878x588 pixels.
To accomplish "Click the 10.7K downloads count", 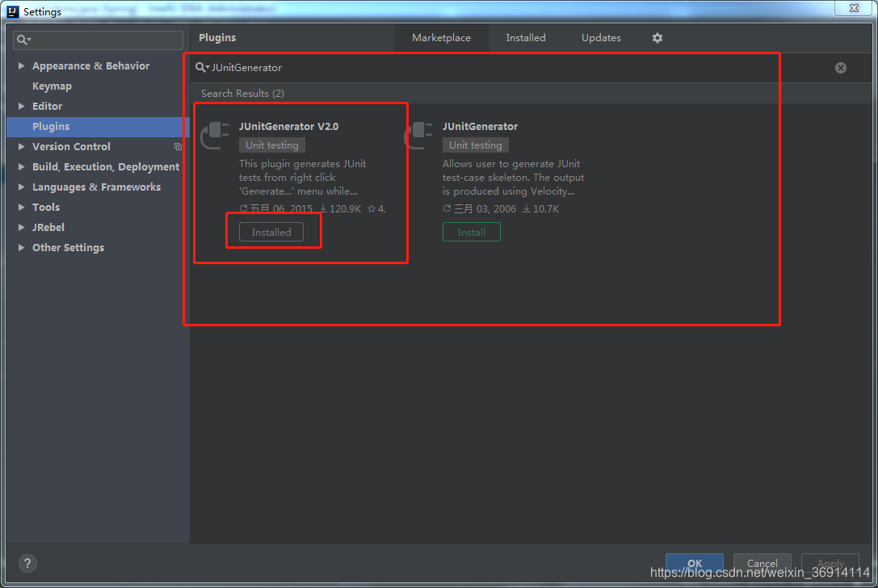I will tap(541, 209).
